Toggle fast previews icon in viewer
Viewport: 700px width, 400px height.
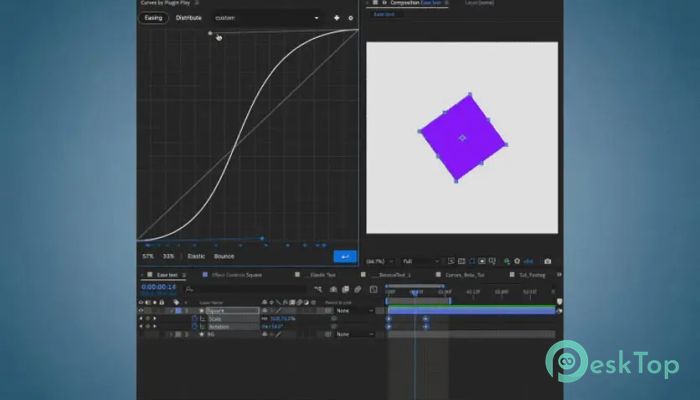coord(451,261)
